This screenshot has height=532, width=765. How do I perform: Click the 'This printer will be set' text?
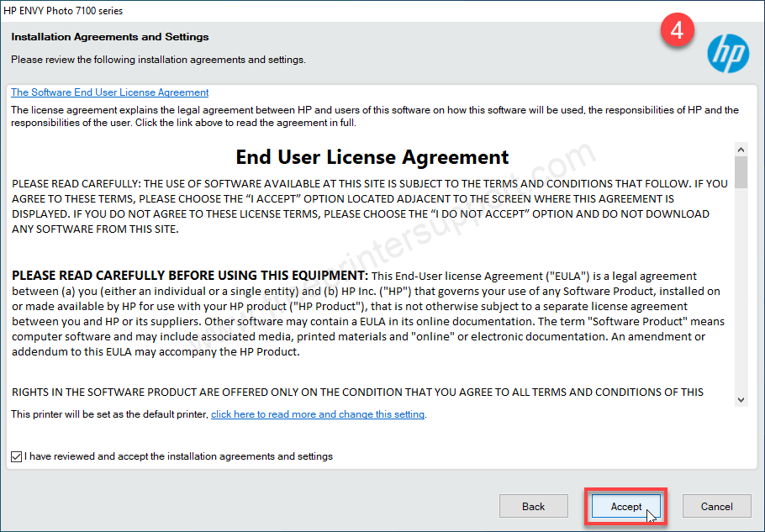click(109, 414)
